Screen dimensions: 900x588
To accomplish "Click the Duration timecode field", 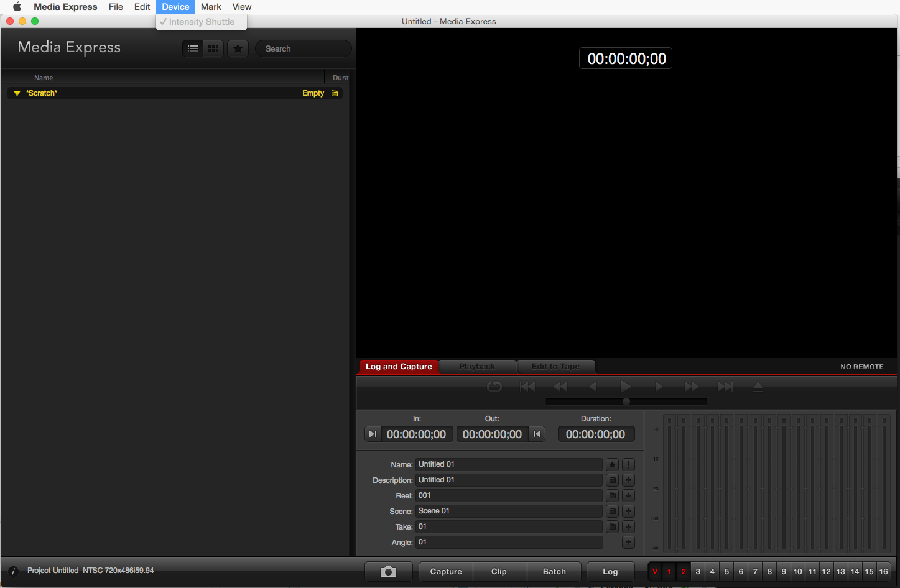I will tap(596, 434).
